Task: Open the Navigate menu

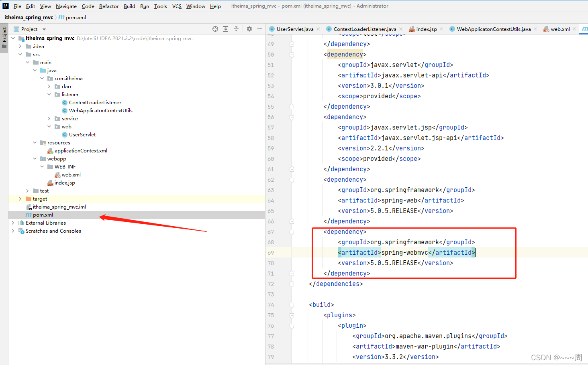Action: point(66,6)
